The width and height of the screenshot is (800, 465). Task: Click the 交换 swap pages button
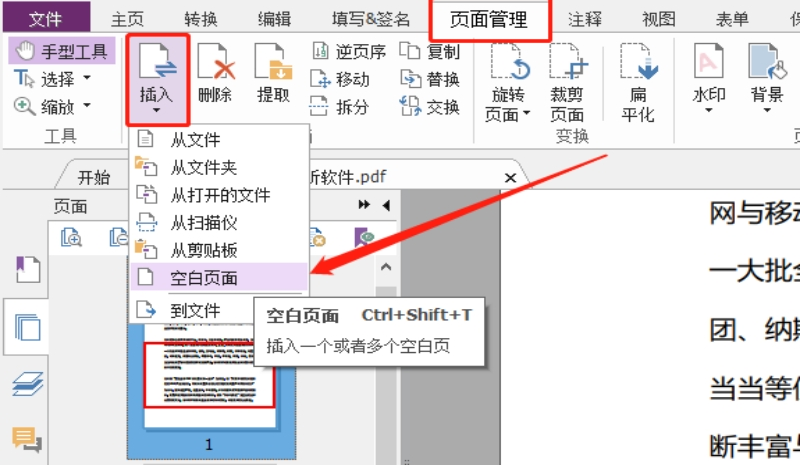tap(430, 107)
